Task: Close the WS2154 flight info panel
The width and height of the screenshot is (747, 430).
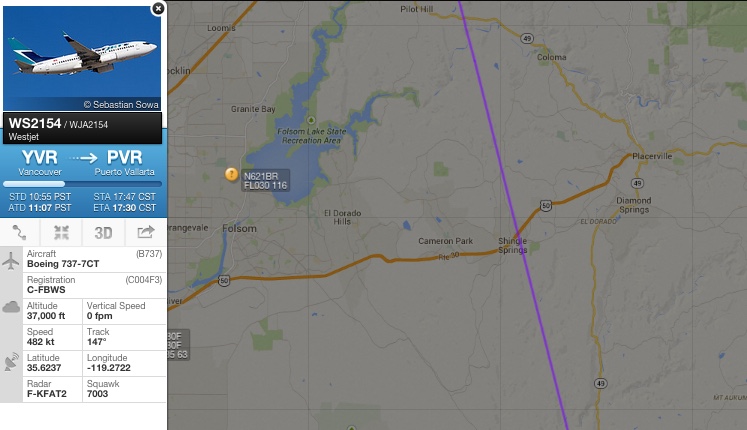Action: tap(158, 9)
